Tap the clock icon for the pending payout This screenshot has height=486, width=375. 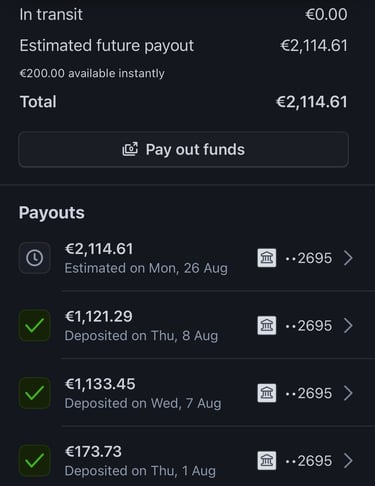tap(35, 258)
